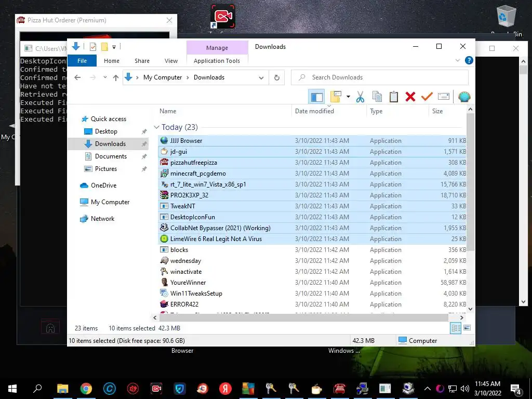Image resolution: width=532 pixels, height=399 pixels.
Task: Open the folder options dropdown arrow
Action: 348,97
